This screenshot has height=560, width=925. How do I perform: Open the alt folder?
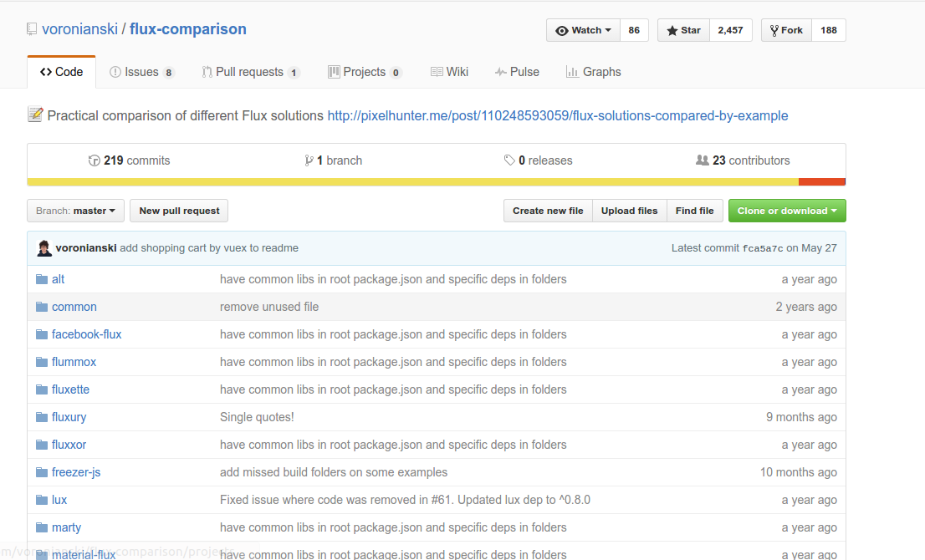58,279
